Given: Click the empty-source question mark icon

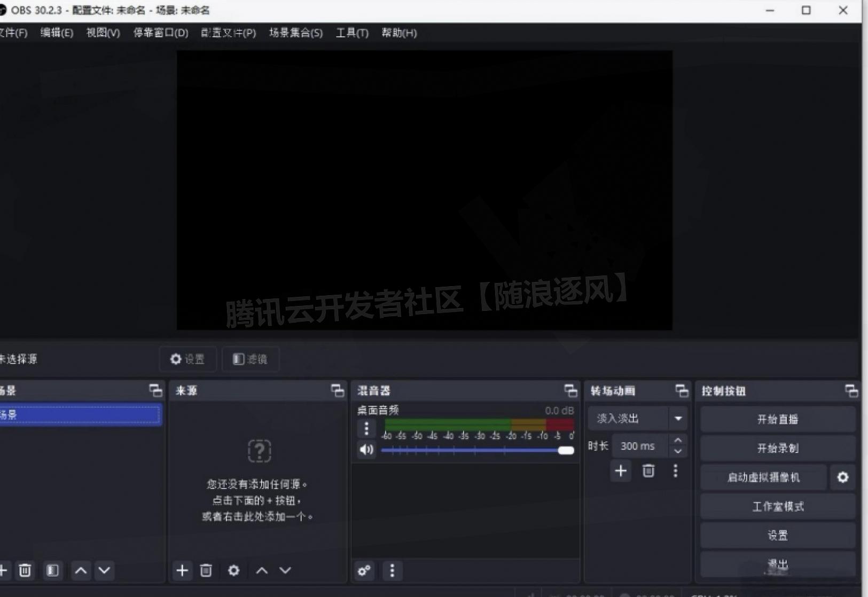Looking at the screenshot, I should tap(259, 451).
